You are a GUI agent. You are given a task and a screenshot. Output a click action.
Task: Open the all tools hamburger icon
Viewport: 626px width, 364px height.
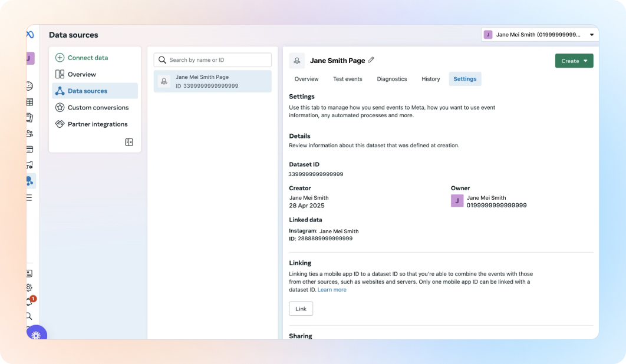29,197
